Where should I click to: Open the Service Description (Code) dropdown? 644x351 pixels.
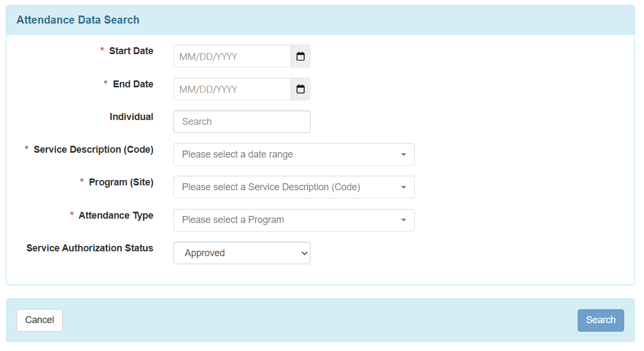(x=294, y=154)
